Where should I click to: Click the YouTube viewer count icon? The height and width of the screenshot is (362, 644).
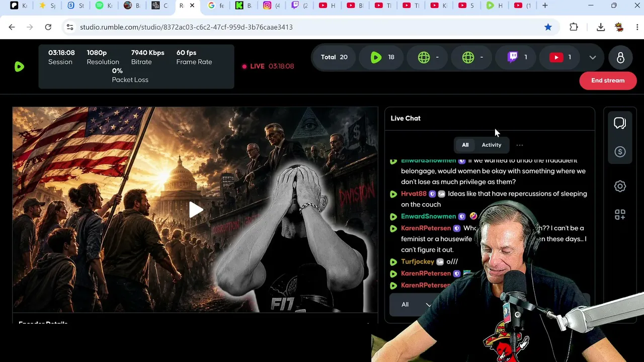pyautogui.click(x=556, y=57)
